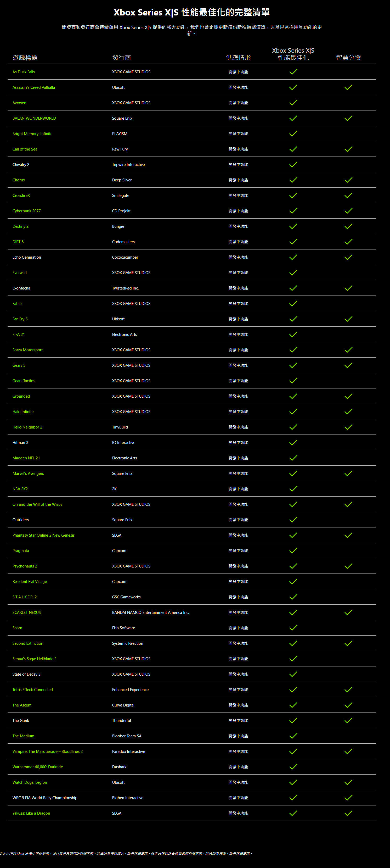
Task: Open the Cyberpunk 2077 game page
Action: coord(27,211)
